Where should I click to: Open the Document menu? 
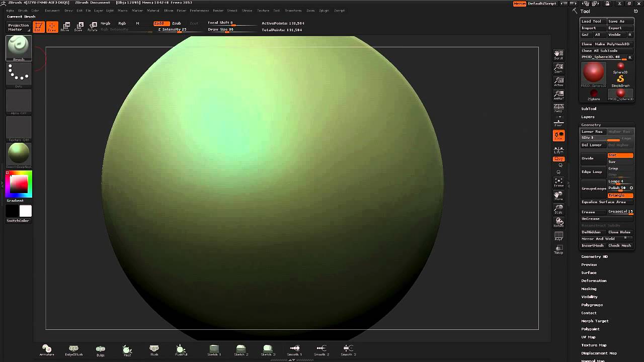(x=52, y=11)
